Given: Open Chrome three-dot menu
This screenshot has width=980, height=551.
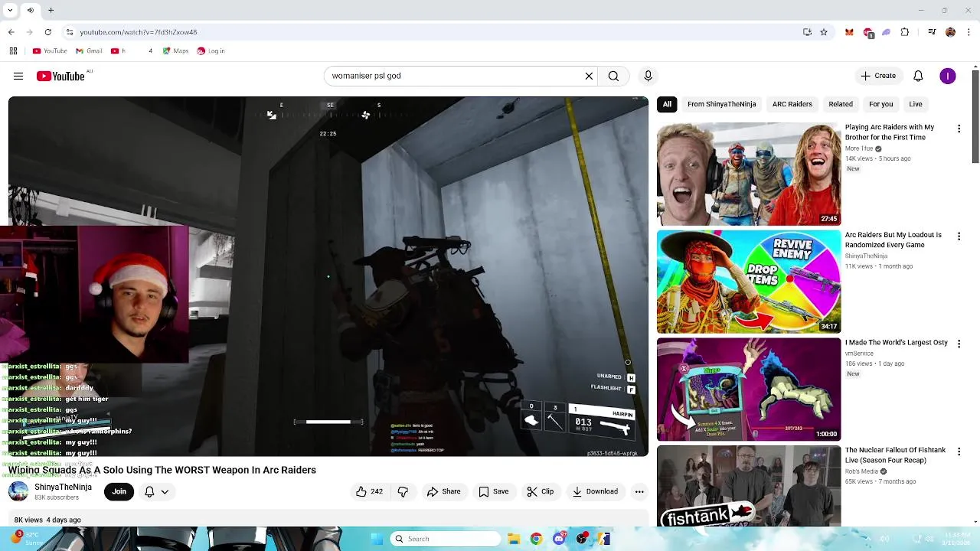Looking at the screenshot, I should tap(968, 32).
